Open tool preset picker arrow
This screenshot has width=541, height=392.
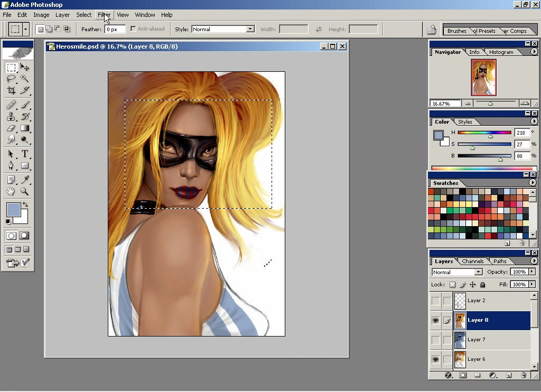[25, 30]
